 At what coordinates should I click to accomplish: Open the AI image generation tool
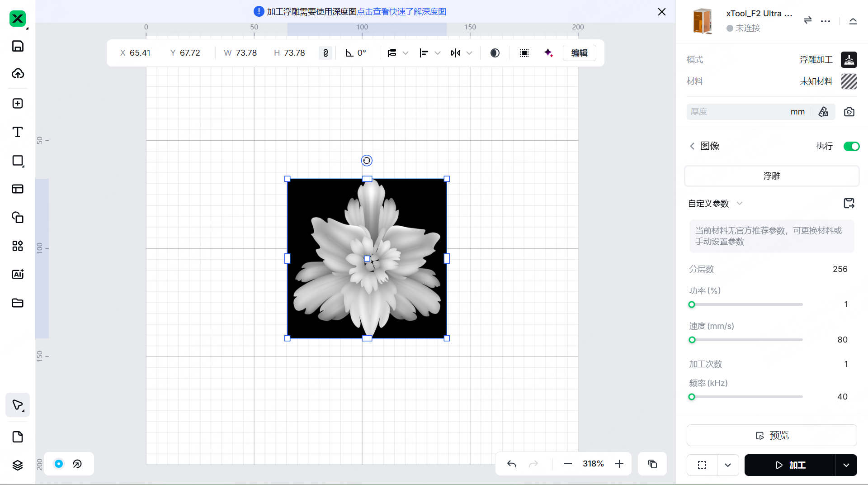(x=18, y=274)
